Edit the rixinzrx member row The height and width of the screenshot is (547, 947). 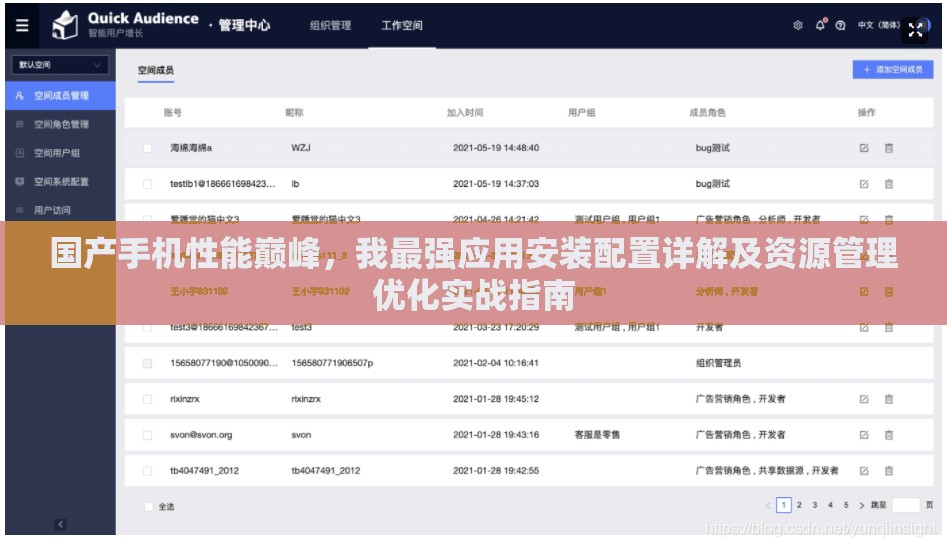864,399
